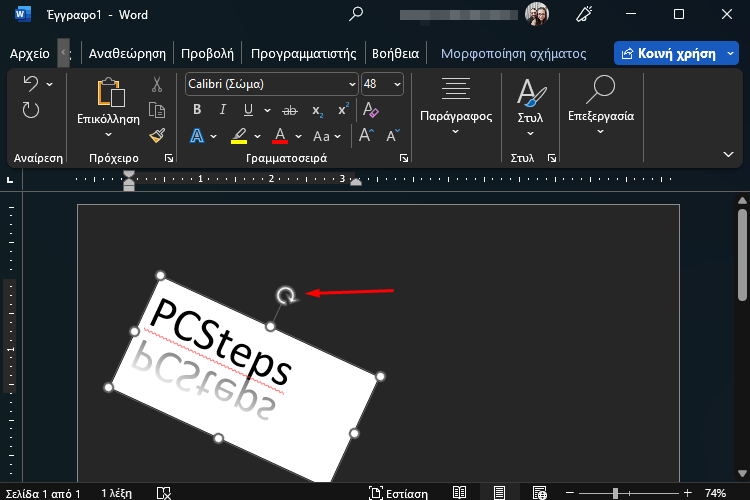This screenshot has width=750, height=500.
Task: Open the Μορφοποίηση σχήματος tab
Action: coord(513,54)
